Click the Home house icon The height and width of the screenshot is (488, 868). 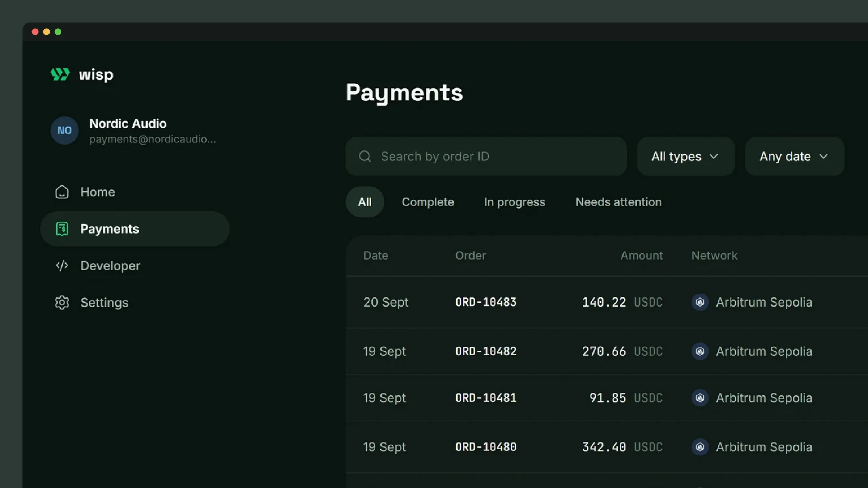[x=62, y=192]
